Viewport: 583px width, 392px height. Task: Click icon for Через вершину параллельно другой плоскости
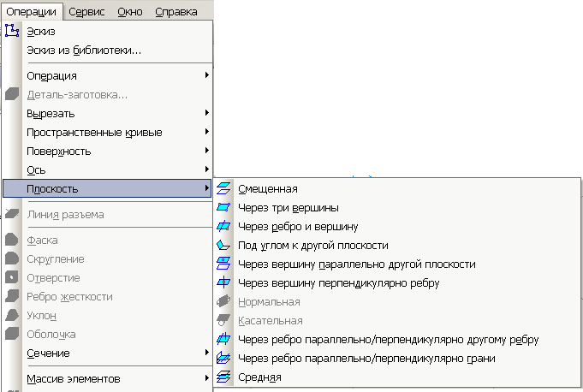tap(223, 264)
